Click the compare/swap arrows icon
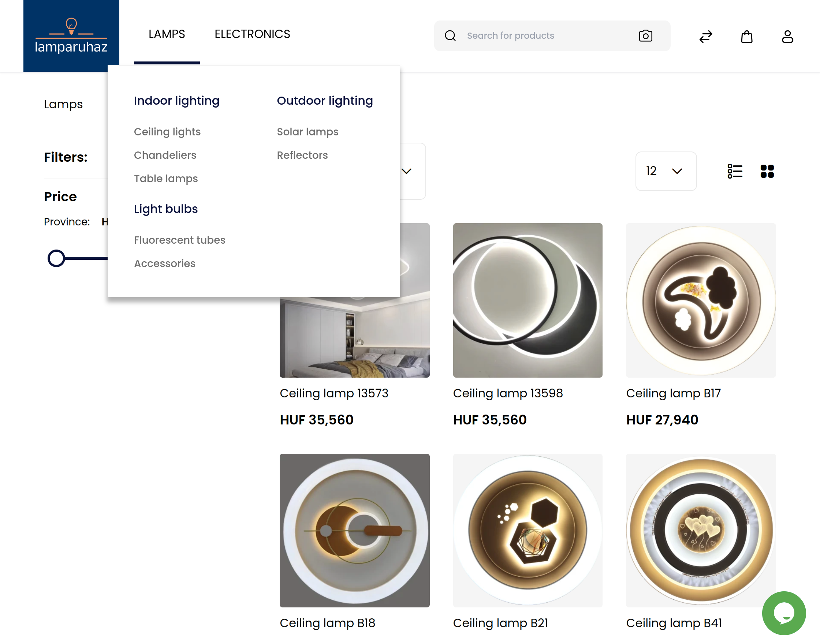This screenshot has width=820, height=644. pos(705,36)
